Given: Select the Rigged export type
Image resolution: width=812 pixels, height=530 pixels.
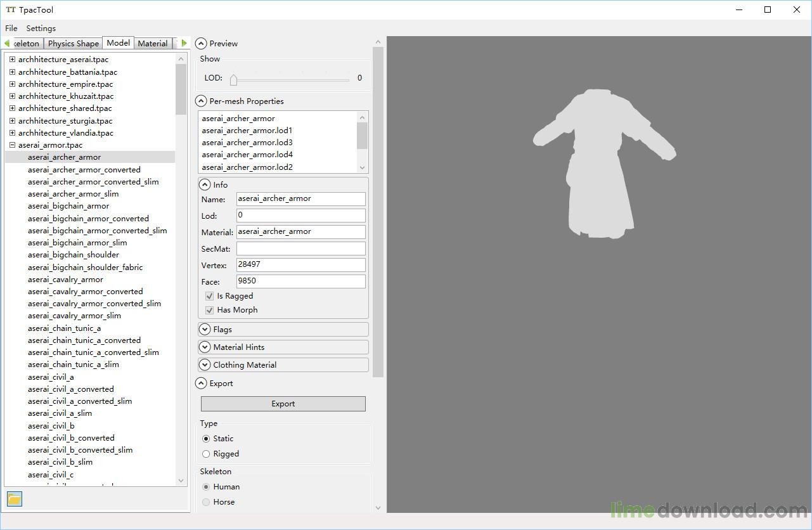Looking at the screenshot, I should pyautogui.click(x=206, y=454).
